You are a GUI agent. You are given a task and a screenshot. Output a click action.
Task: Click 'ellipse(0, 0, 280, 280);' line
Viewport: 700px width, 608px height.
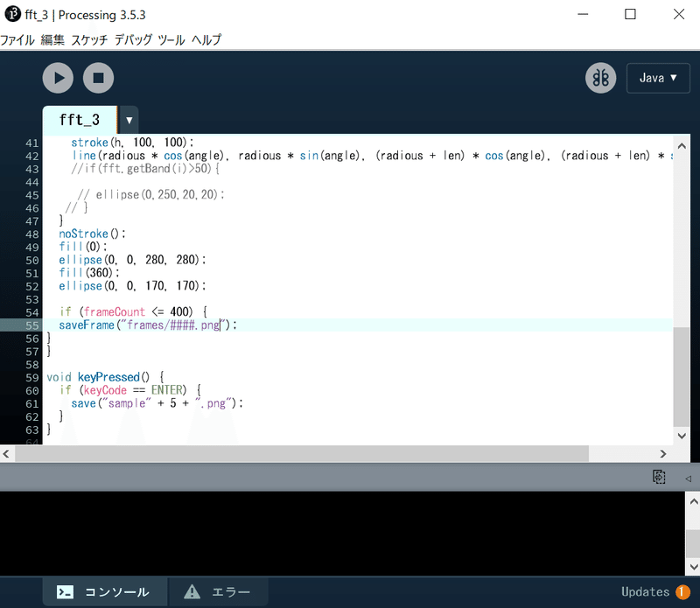(132, 260)
